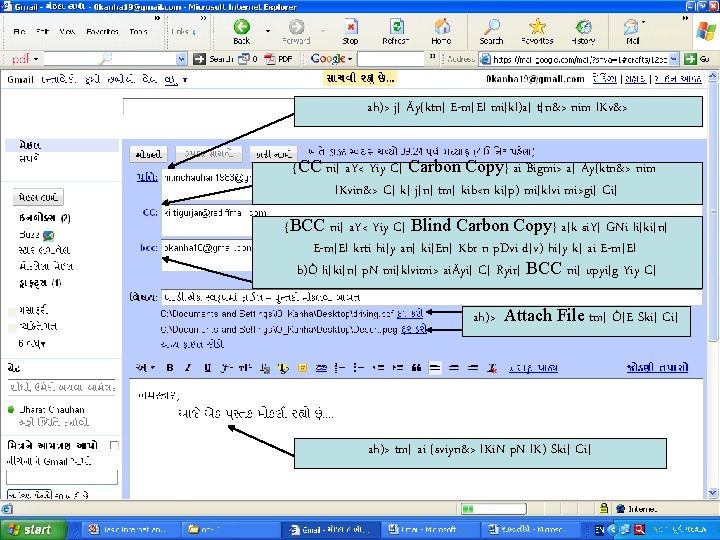720x540 pixels.
Task: Open the font family dropdown in formatting bar
Action: tap(226, 367)
